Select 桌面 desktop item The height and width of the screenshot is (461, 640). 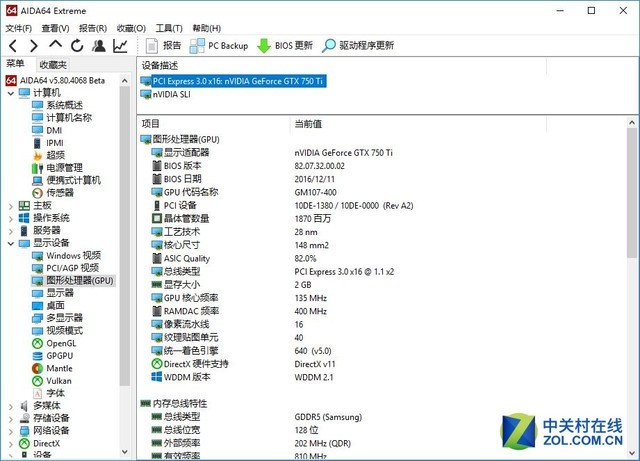[x=49, y=305]
